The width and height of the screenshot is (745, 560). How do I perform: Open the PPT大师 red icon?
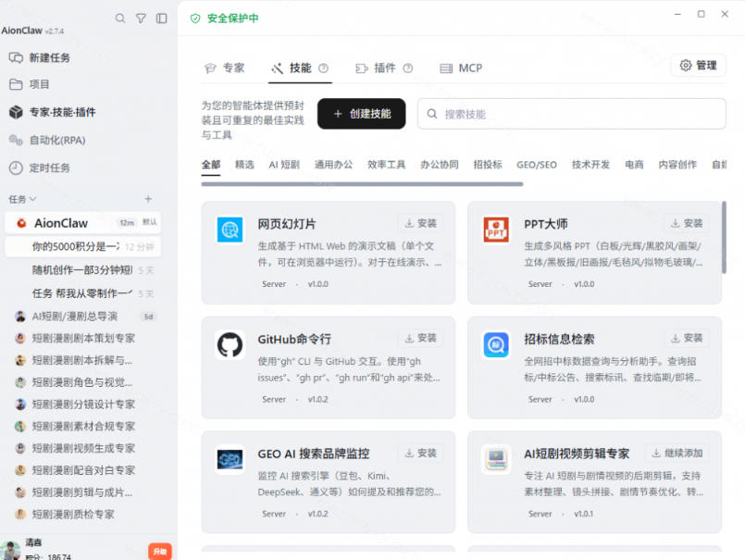click(496, 230)
